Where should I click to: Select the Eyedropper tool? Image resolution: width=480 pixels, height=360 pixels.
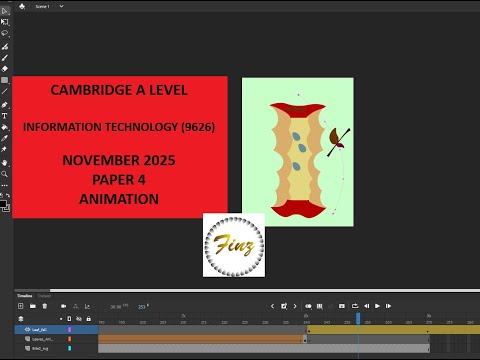[x=5, y=138]
